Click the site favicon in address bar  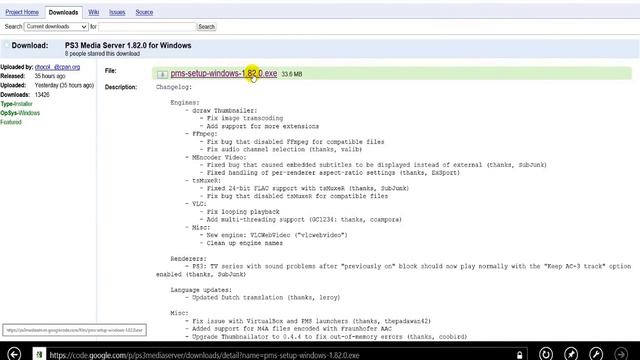39,354
